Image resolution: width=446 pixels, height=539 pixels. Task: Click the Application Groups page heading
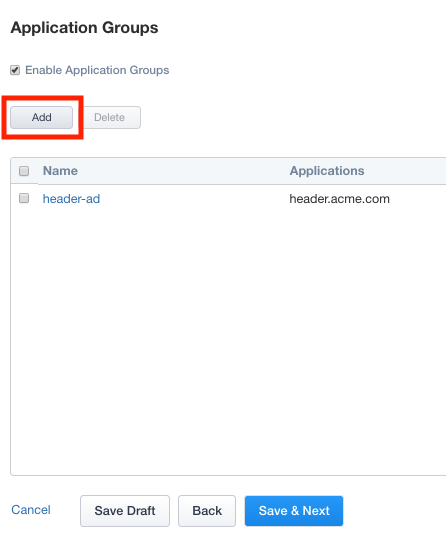coord(84,28)
